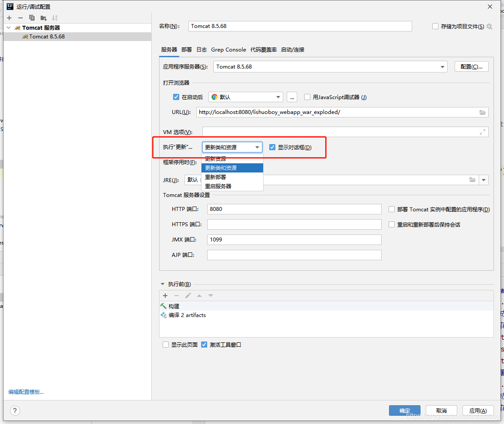Image resolution: width=504 pixels, height=424 pixels.
Task: Move the Before launch task down
Action: click(211, 296)
